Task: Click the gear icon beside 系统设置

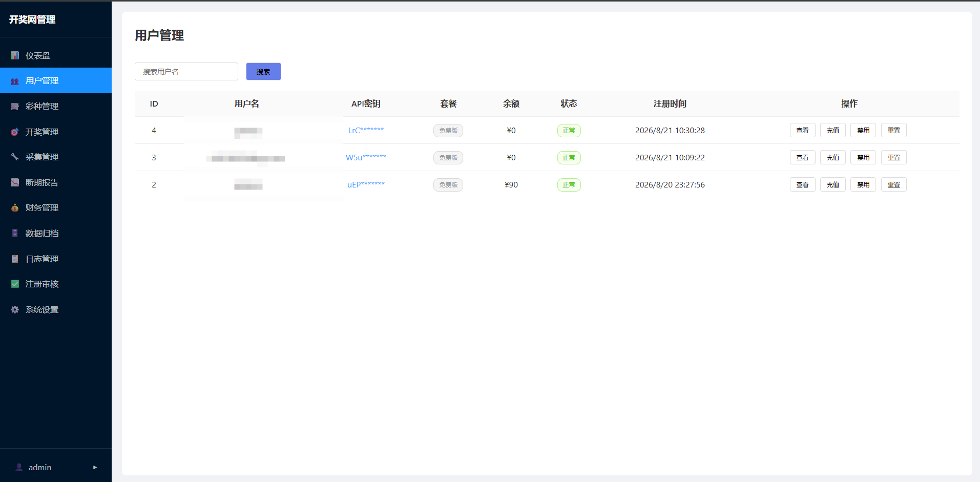Action: pyautogui.click(x=15, y=309)
